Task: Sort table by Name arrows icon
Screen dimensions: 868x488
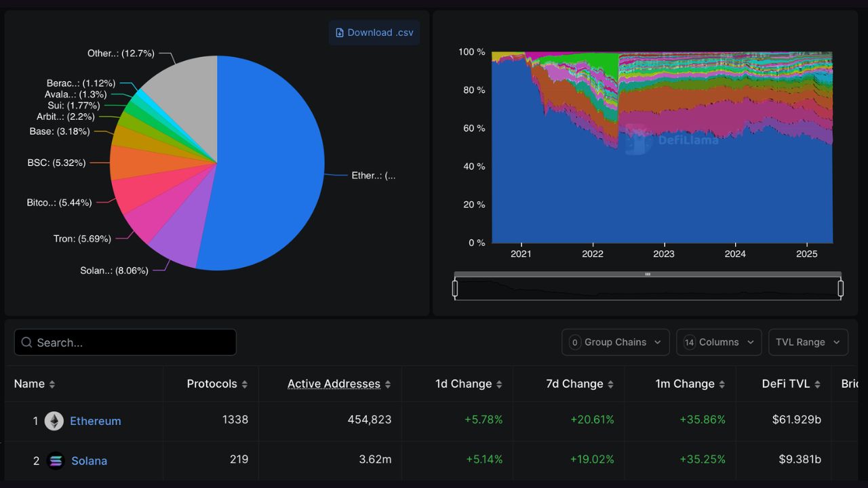Action: tap(52, 384)
